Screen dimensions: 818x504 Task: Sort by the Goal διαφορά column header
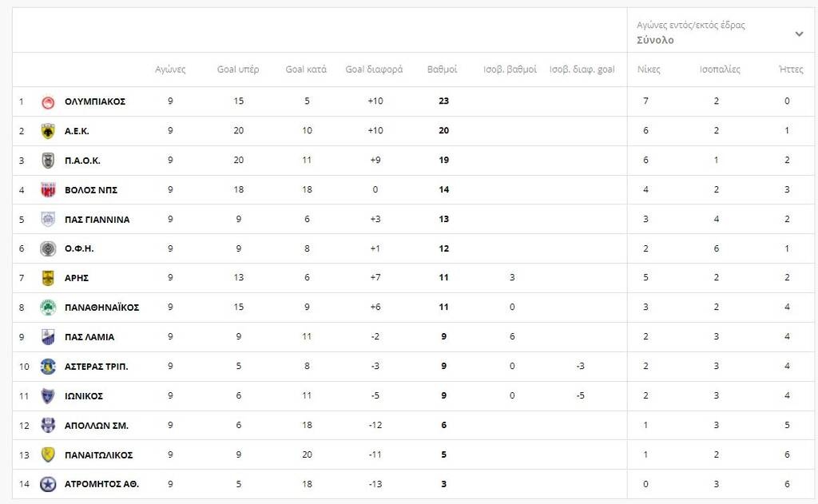374,69
